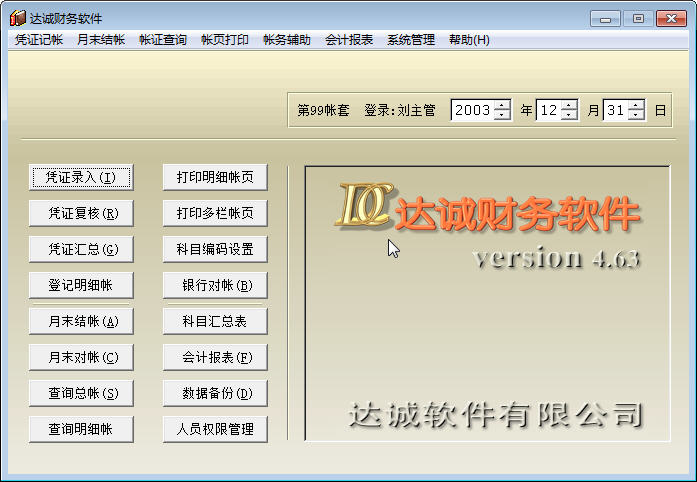Click the year field showing 2003

pos(473,110)
